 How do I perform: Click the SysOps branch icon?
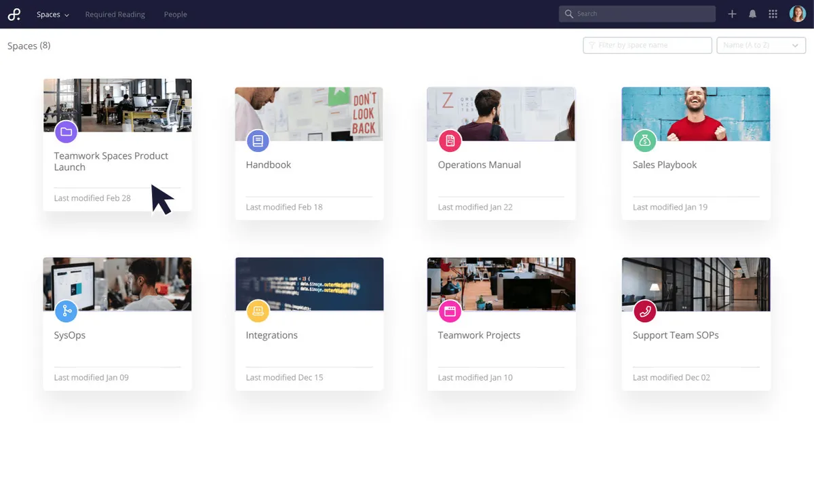pyautogui.click(x=66, y=311)
